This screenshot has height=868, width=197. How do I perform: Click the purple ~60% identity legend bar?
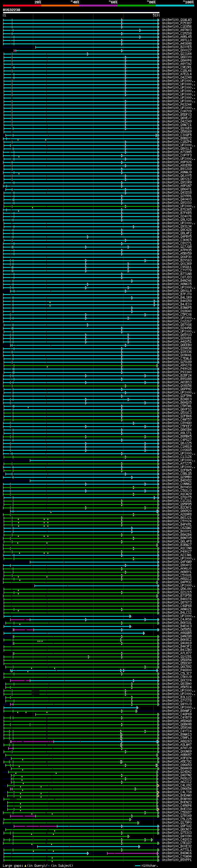pos(99,6)
